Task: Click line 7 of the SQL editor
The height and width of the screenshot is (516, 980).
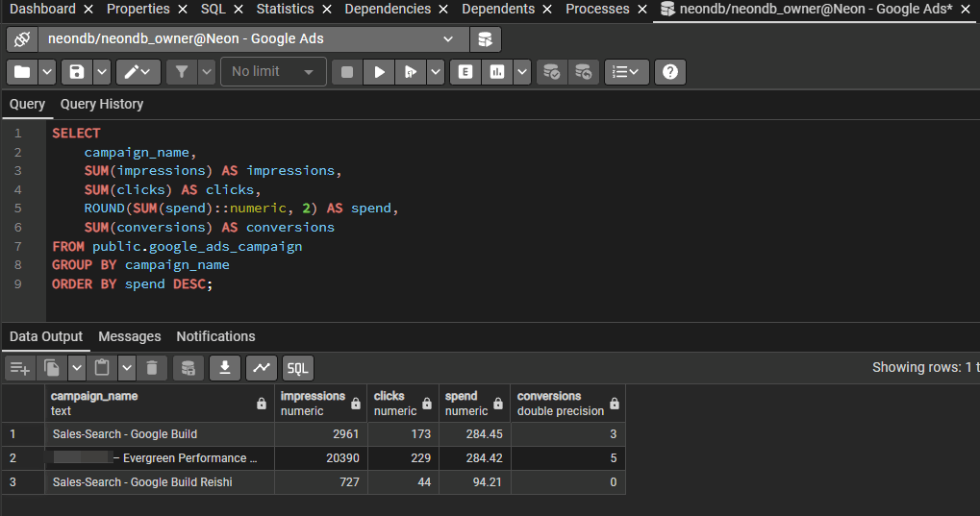Action: pos(177,247)
